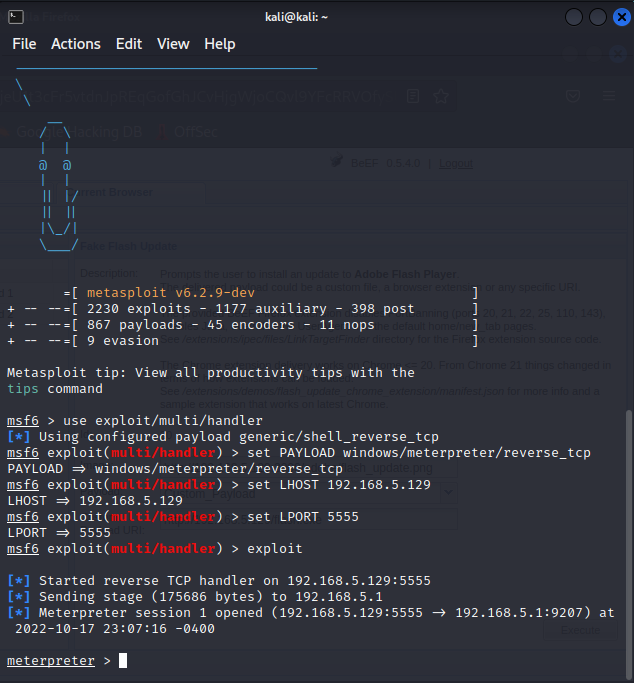This screenshot has height=683, width=634.
Task: Open the Edit menu
Action: coord(129,44)
